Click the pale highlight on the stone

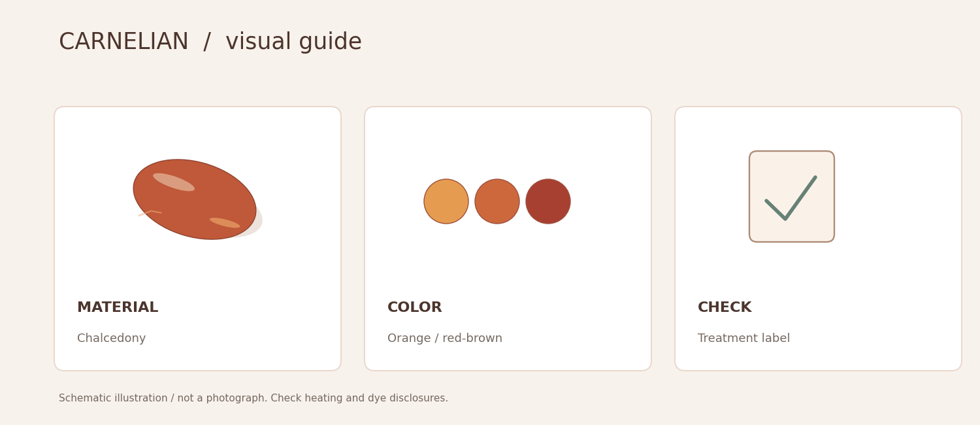coord(174,182)
